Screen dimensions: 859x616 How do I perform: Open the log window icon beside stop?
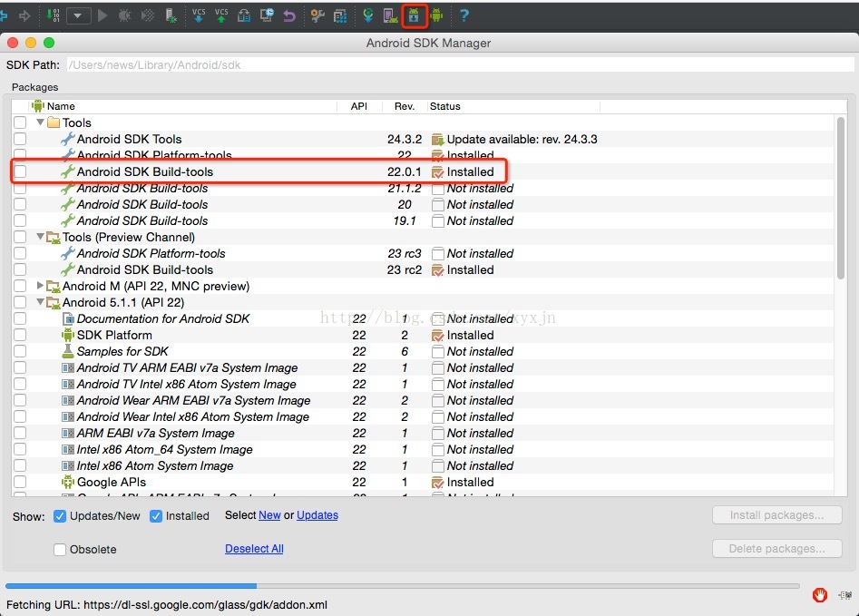(844, 594)
